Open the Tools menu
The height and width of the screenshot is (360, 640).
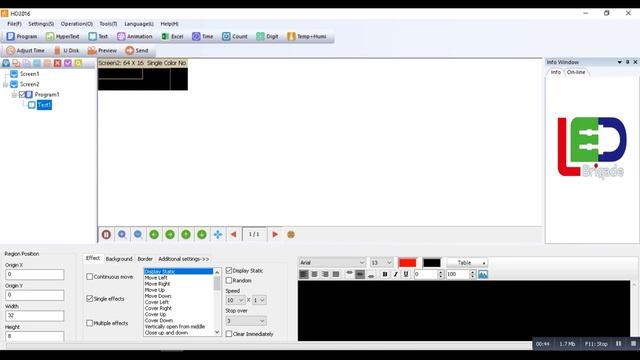108,24
